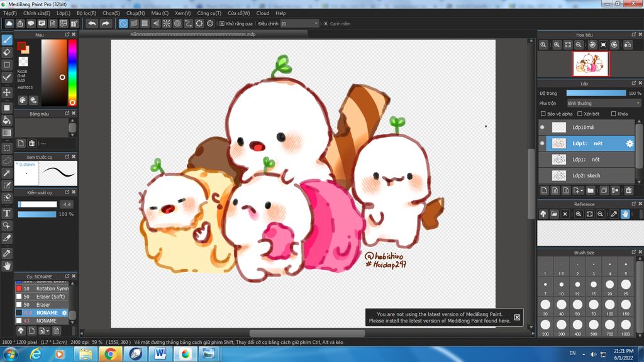Show hidden icons in the system tray
The image size is (644, 362).
[x=584, y=354]
